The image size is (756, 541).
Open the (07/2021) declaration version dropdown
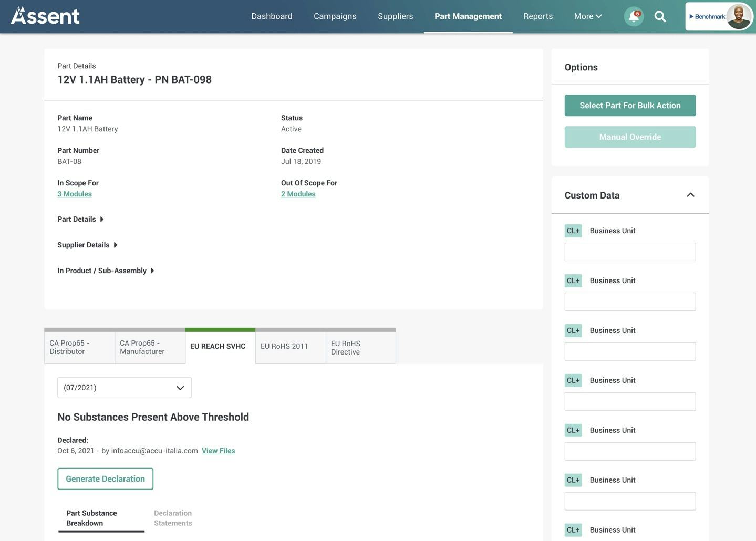pyautogui.click(x=124, y=387)
